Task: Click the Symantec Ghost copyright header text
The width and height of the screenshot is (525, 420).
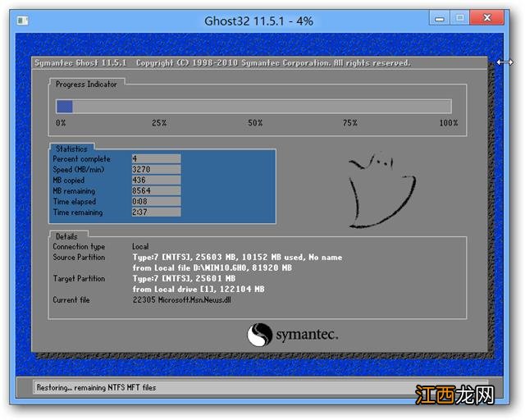Action: [x=222, y=63]
